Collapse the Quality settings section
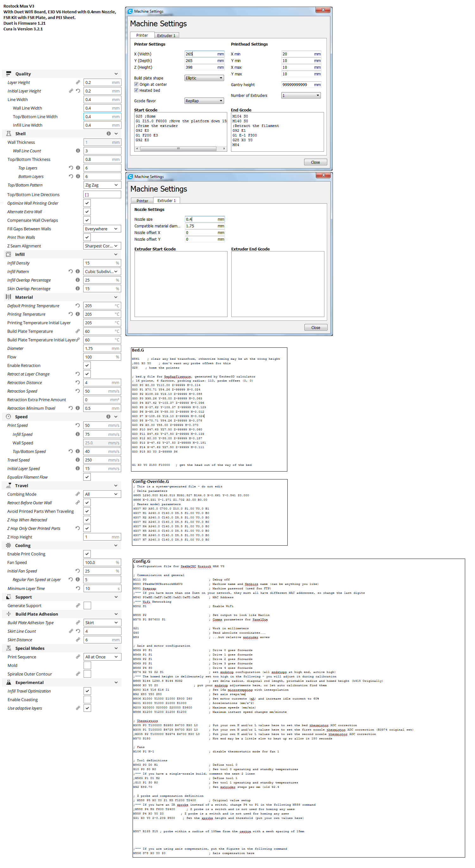This screenshot has height=868, width=475. click(116, 74)
